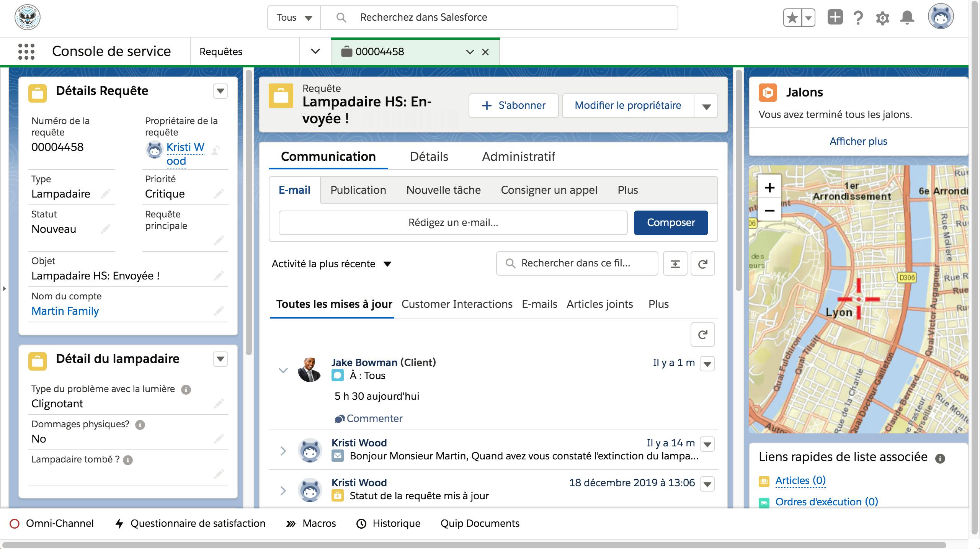Screen dimensions: 980x549
Task: Switch to the Communication tab
Action: pyautogui.click(x=328, y=157)
